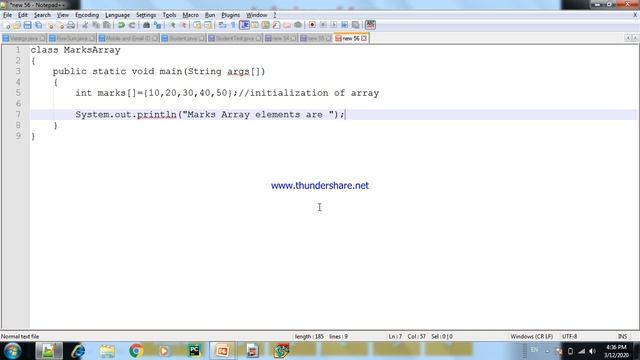Click the New file toolbar icon
Screen dimensions: 640x360
[x=6, y=25]
